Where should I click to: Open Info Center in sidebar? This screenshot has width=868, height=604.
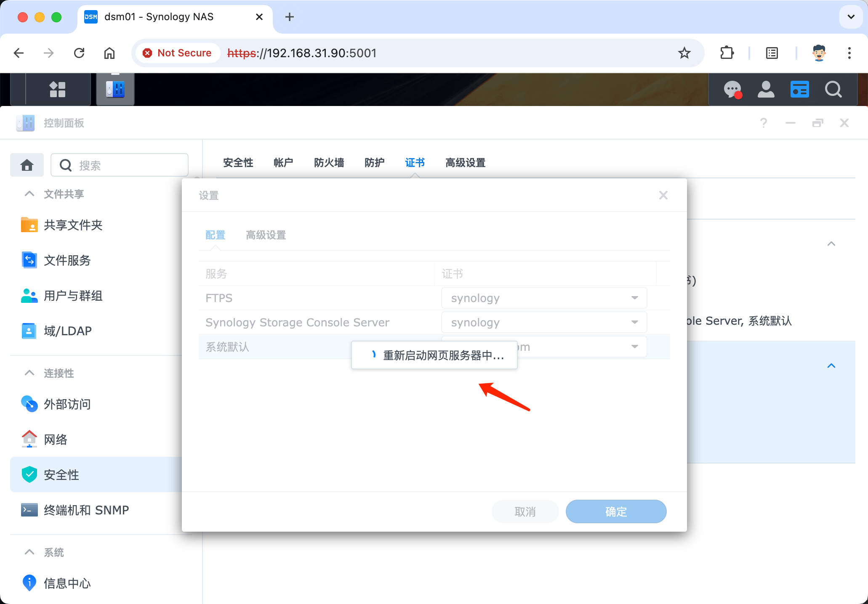tap(67, 583)
